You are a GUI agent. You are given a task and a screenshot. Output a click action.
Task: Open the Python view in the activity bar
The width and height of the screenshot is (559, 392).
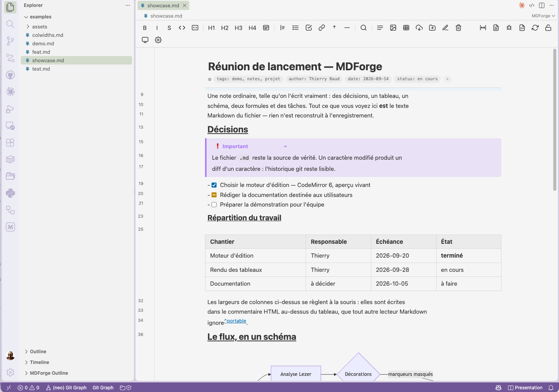click(10, 193)
